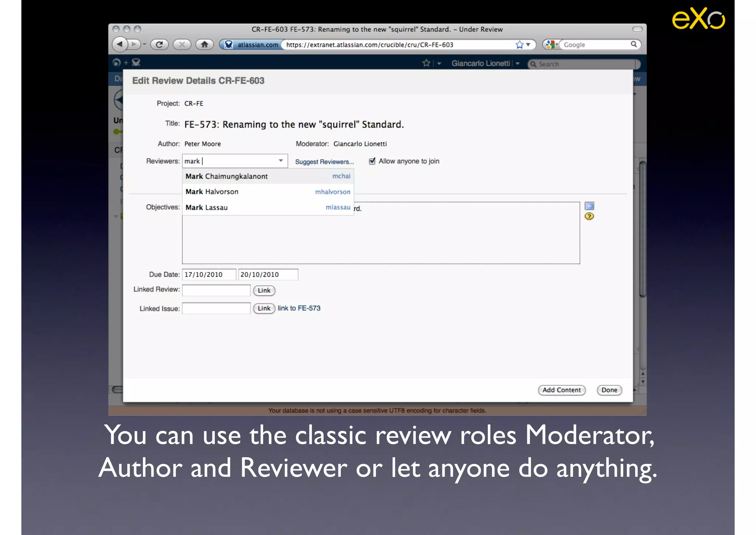Select Mark Lassau from suggestions
Image resolution: width=756 pixels, height=535 pixels.
pos(268,207)
